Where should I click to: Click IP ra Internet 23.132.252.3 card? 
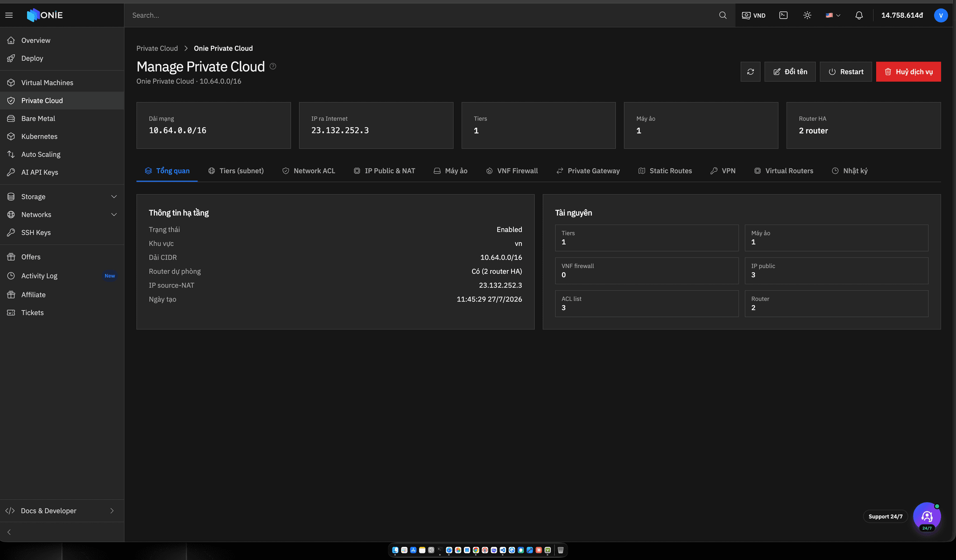(376, 126)
